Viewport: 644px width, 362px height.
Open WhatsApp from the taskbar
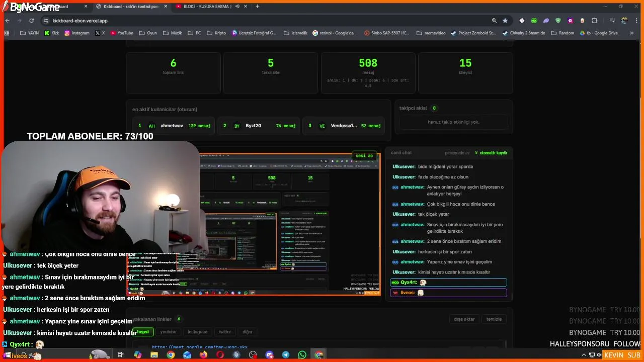[x=302, y=355]
